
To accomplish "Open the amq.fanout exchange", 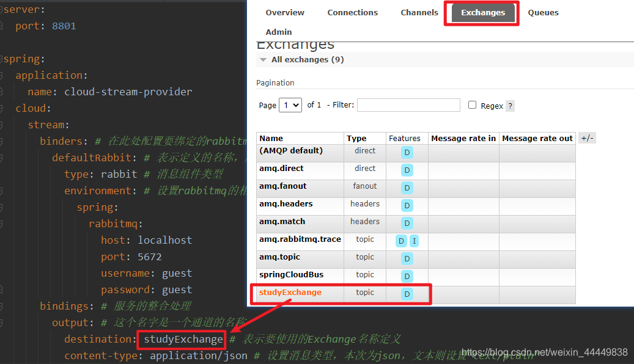I will 282,186.
